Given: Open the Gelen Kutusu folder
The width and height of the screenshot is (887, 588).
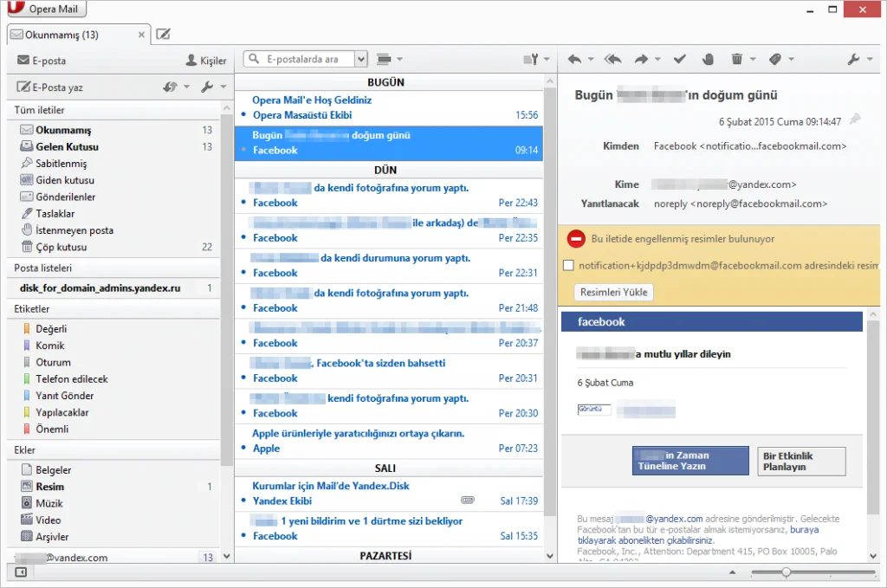Looking at the screenshot, I should 67,147.
